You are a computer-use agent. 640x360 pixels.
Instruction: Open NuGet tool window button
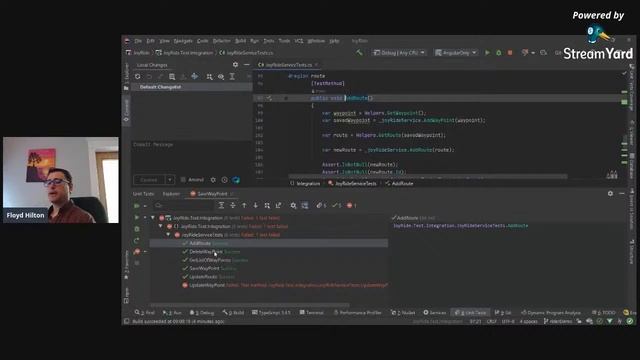403,313
